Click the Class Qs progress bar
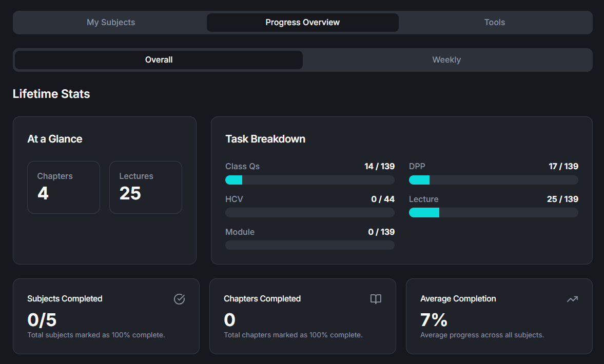This screenshot has height=364, width=604. pos(309,179)
